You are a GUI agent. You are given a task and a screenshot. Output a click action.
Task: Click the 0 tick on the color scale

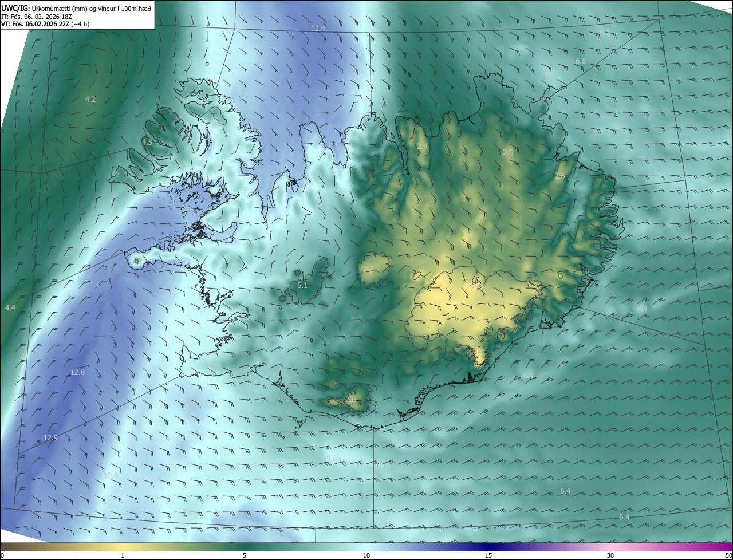[x=2, y=555]
